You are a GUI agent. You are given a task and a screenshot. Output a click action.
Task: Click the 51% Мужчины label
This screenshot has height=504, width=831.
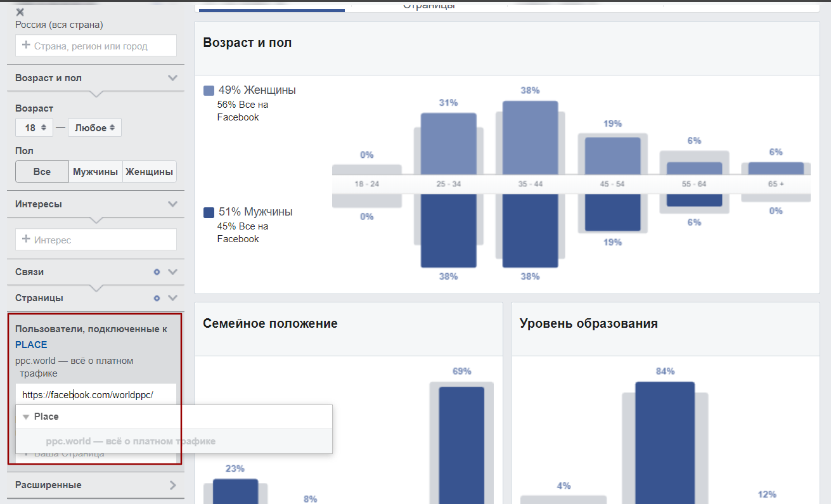(x=255, y=212)
